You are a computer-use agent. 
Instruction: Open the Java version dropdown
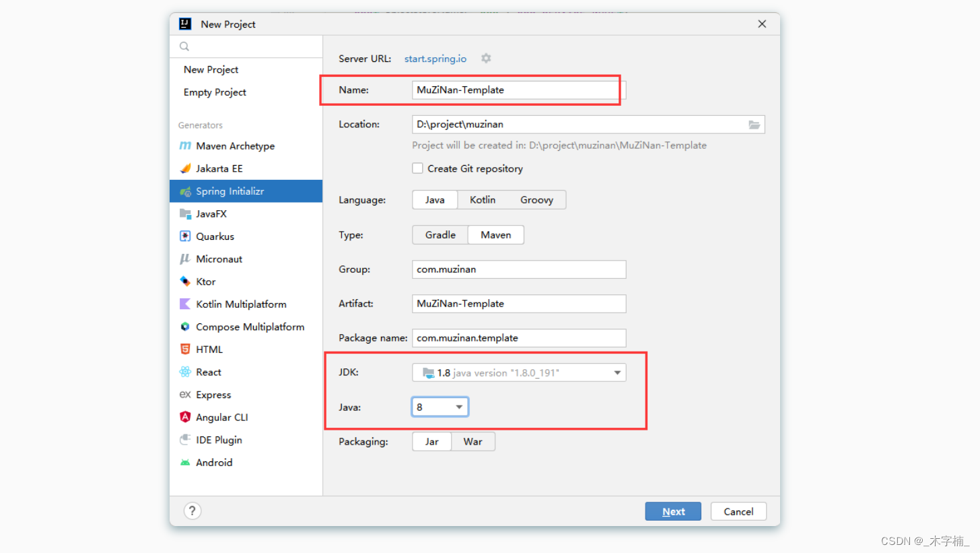tap(440, 407)
